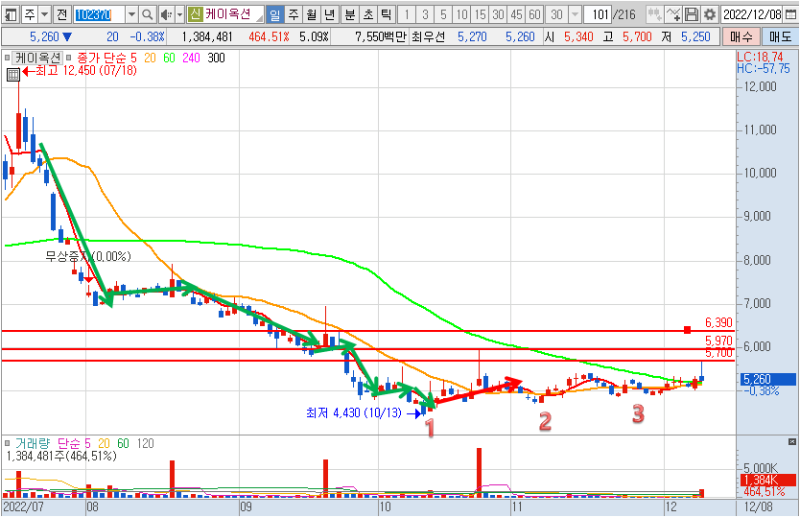
Task: Choose interval 15 button
Action: tap(480, 14)
